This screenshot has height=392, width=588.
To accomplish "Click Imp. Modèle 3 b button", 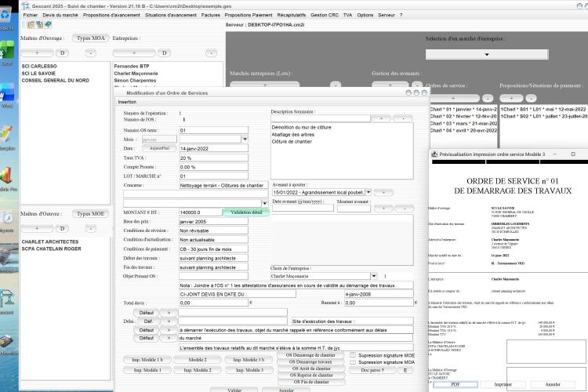I will point(249,360).
